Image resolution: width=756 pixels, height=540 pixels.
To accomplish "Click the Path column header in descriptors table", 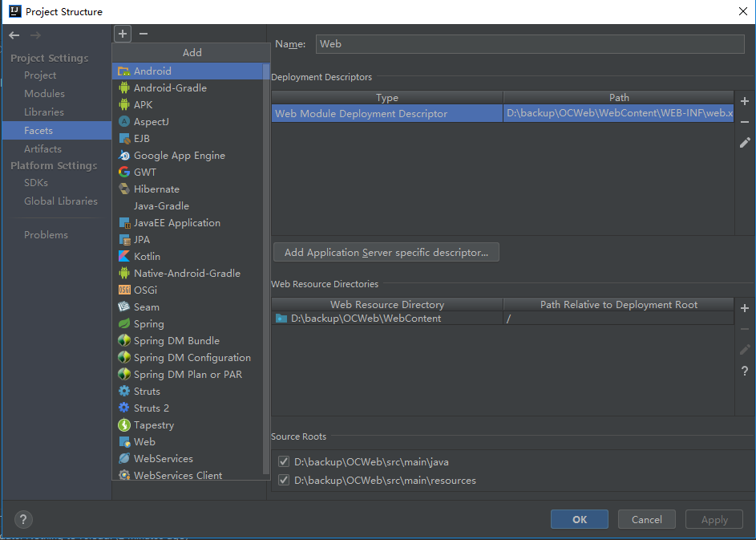I will coord(619,97).
